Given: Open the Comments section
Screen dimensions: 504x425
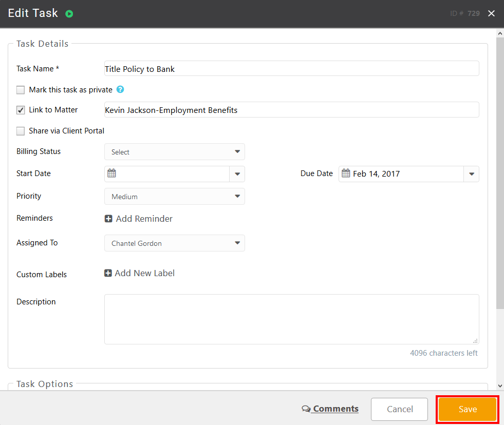Looking at the screenshot, I should click(337, 409).
